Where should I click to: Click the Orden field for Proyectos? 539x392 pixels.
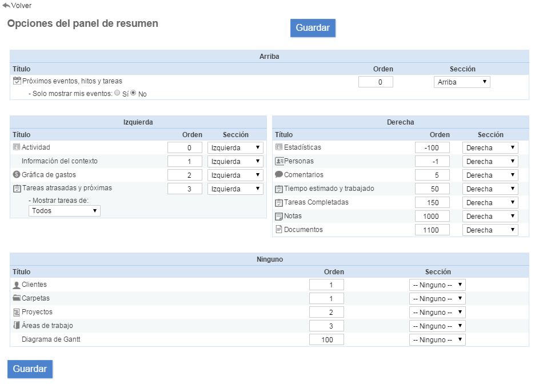(x=326, y=312)
